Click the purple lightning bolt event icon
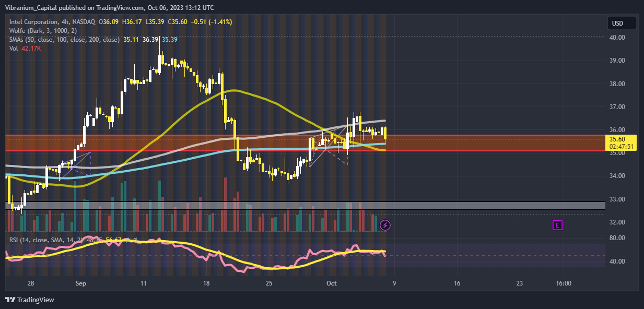Image resolution: width=644 pixels, height=309 pixels. 385,225
